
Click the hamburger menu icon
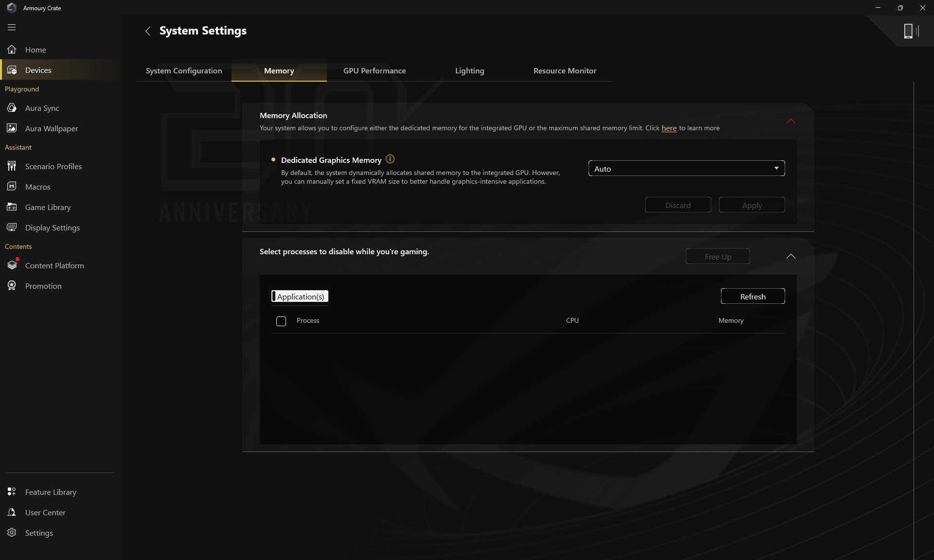12,27
